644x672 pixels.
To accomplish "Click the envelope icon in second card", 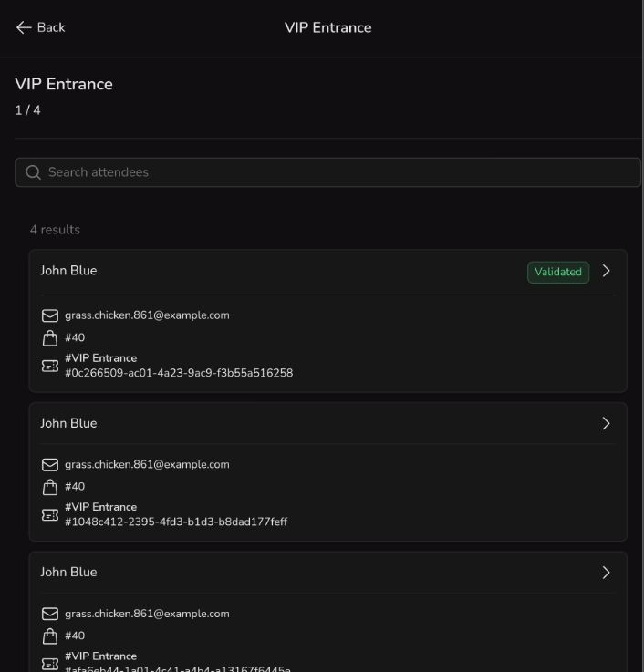I will (x=50, y=465).
